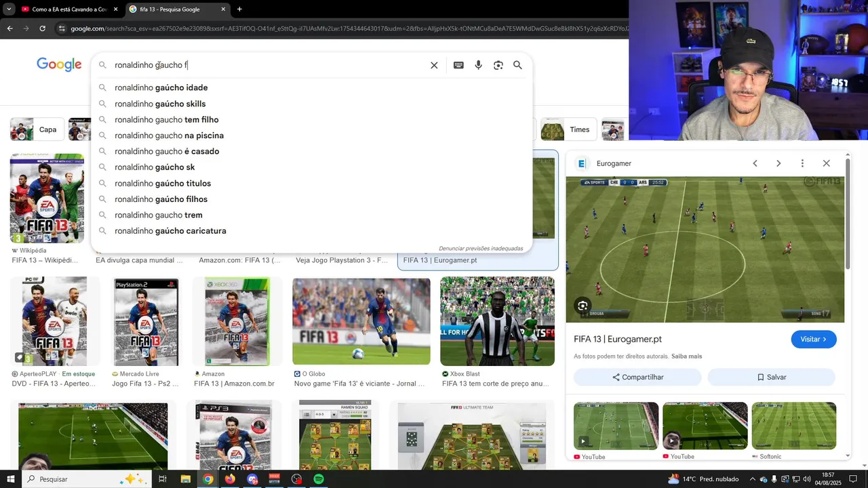This screenshot has height=488, width=868.
Task: Select suggestion ronaldinho gaucho trem
Action: (312, 215)
